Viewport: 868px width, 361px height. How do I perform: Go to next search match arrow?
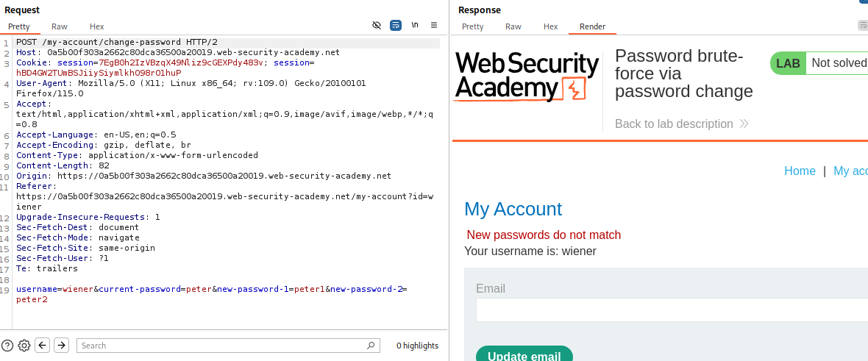61,346
